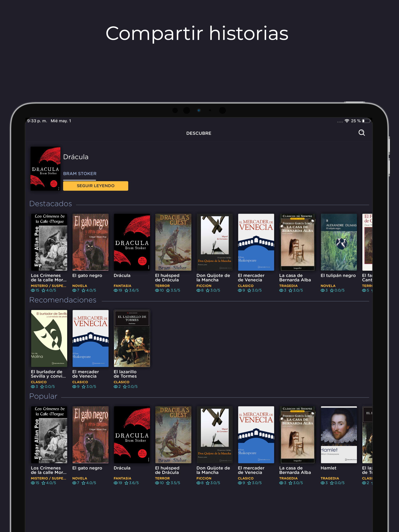Click the Destacados section heading
This screenshot has height=532, width=399.
50,204
